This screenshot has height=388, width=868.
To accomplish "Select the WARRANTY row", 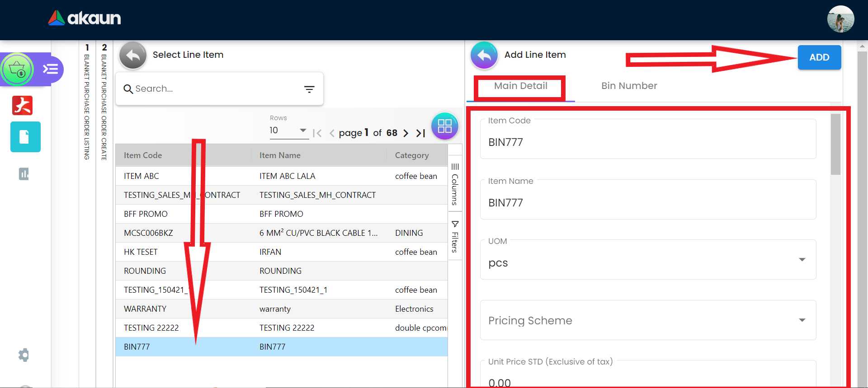I will [281, 309].
